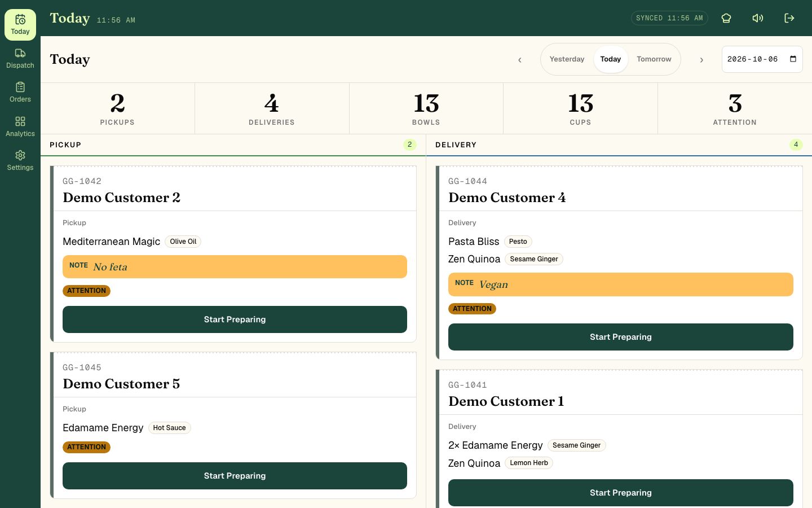This screenshot has width=812, height=508.
Task: Click the Bowls count tile
Action: 426,108
